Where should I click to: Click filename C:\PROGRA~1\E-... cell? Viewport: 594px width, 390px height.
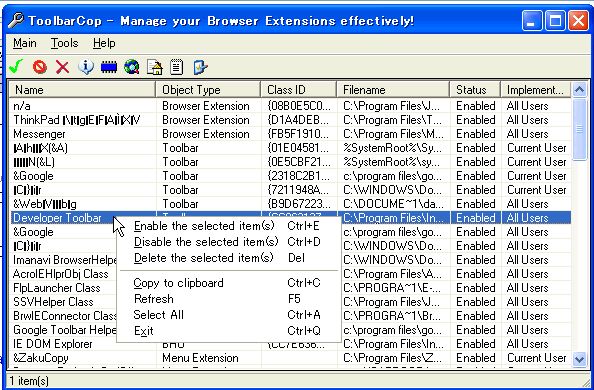click(392, 288)
